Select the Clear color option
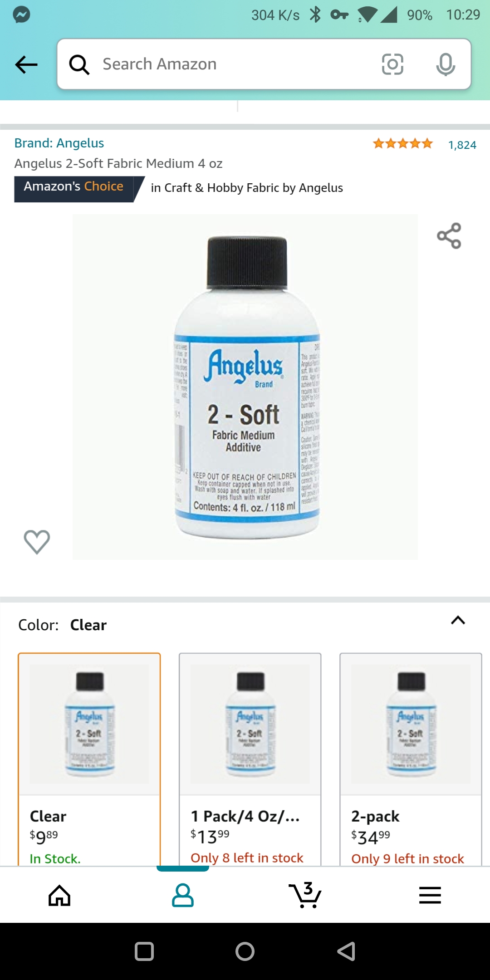The image size is (490, 980). pos(89,759)
